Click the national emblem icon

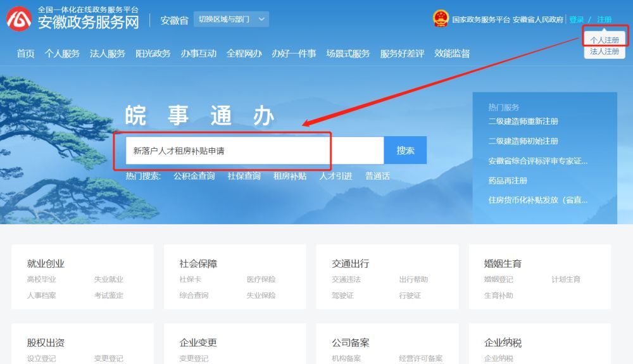pyautogui.click(x=441, y=18)
